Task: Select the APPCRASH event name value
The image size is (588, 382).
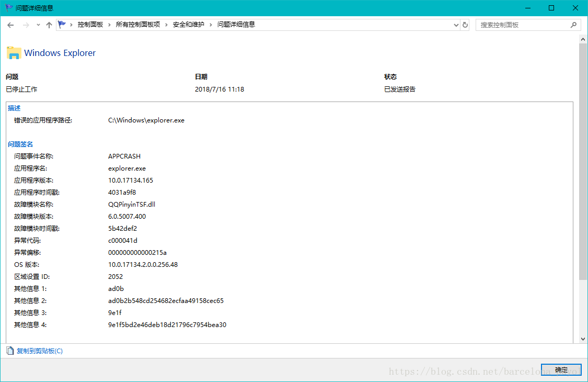Action: click(124, 156)
